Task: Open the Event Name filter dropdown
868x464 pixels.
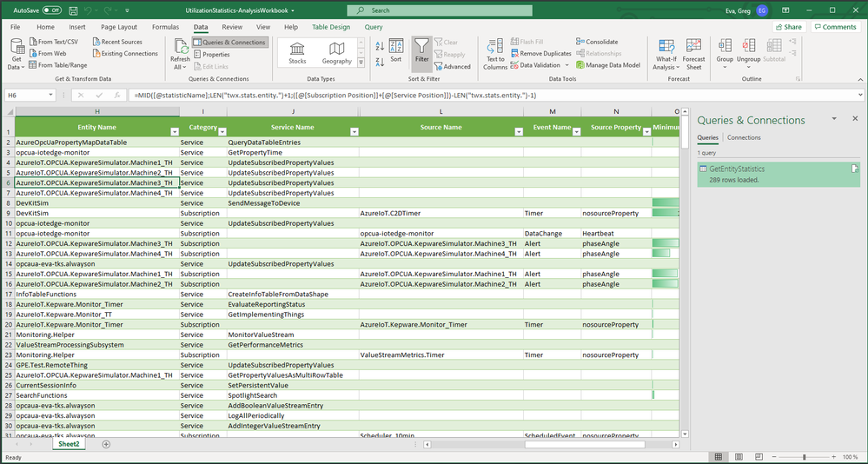Action: click(x=576, y=132)
